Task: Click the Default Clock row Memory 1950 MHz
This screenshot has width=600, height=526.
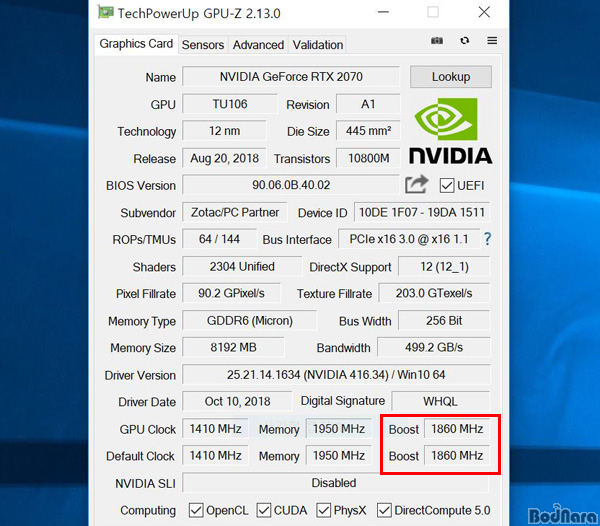Action: point(339,455)
